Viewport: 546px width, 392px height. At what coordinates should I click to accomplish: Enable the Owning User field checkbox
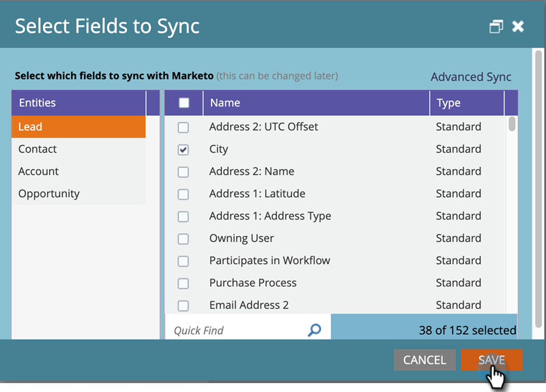pyautogui.click(x=183, y=239)
